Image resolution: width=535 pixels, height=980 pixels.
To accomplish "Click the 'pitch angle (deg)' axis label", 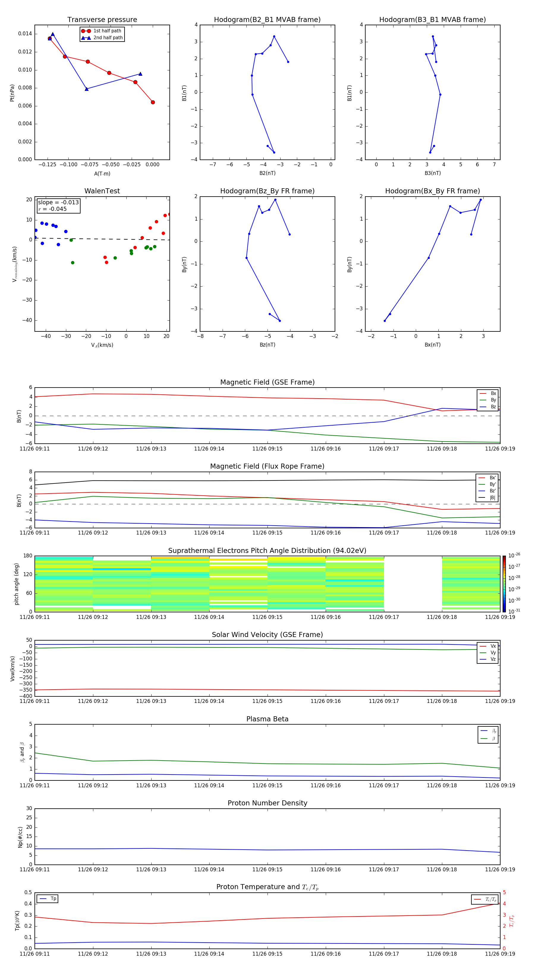I will pyautogui.click(x=16, y=584).
